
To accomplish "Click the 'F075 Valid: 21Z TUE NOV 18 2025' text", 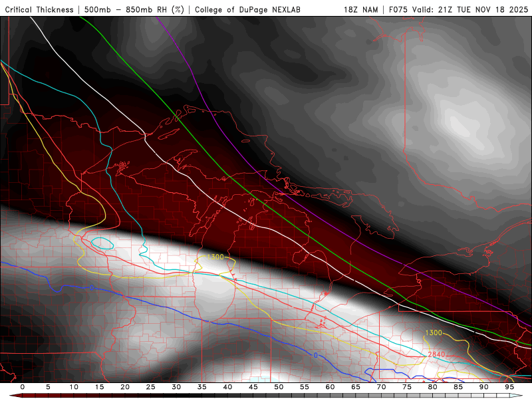I will click(458, 10).
